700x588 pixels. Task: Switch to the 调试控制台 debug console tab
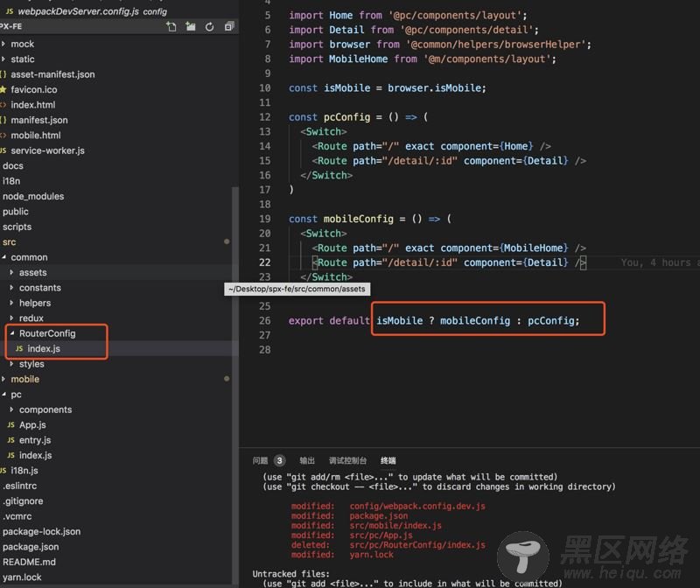[347, 460]
